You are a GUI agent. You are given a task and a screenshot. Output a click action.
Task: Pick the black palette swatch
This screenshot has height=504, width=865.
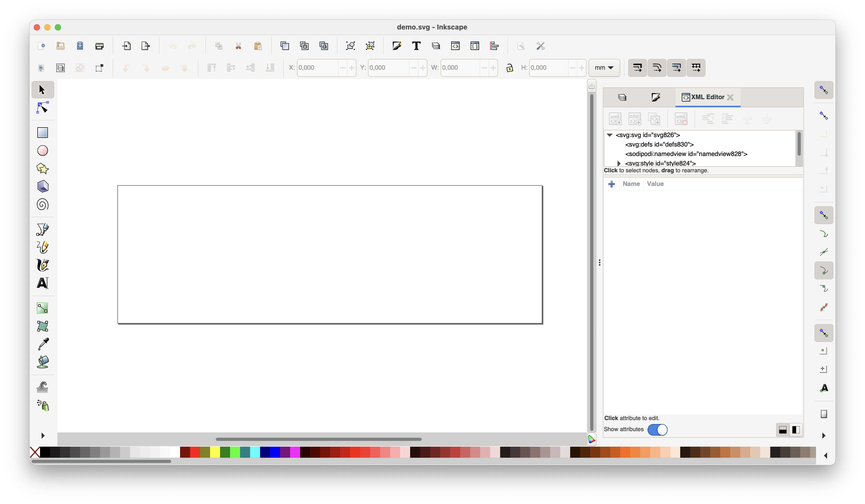click(45, 452)
